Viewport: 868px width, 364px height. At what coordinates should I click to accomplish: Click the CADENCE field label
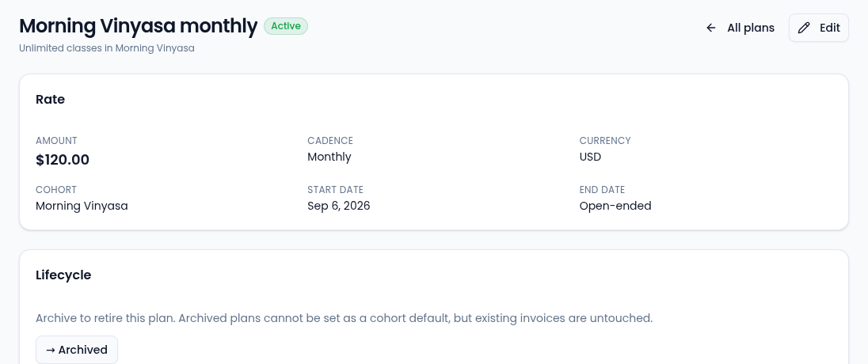[330, 141]
